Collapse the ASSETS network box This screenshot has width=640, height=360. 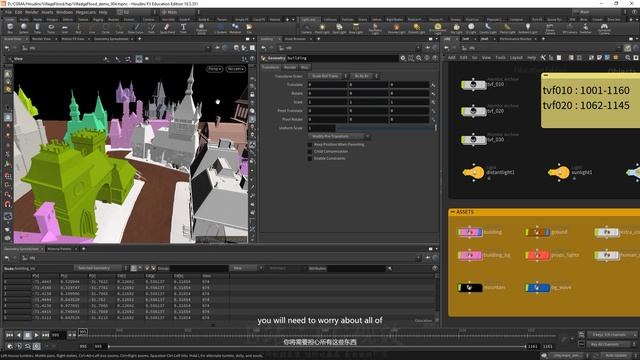(453, 212)
